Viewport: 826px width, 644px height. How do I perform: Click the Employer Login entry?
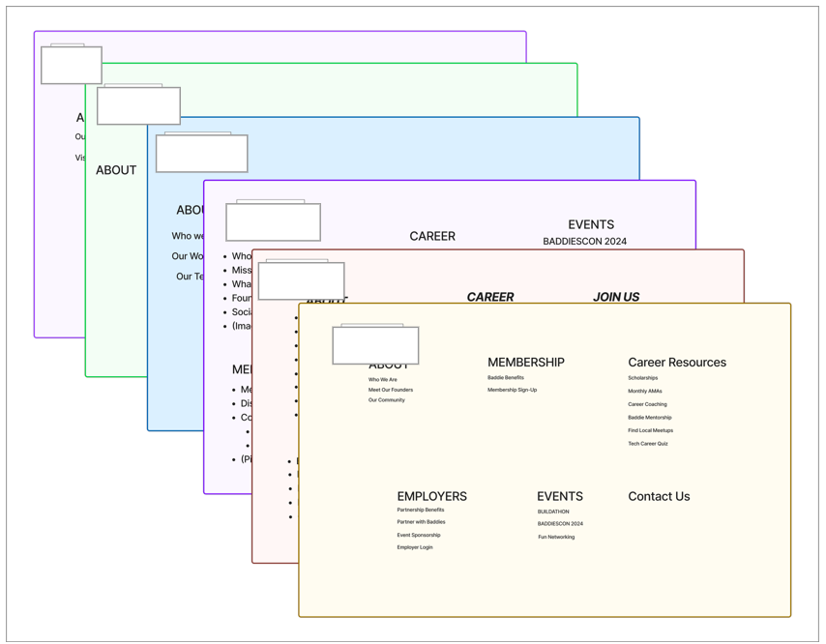[x=415, y=547]
